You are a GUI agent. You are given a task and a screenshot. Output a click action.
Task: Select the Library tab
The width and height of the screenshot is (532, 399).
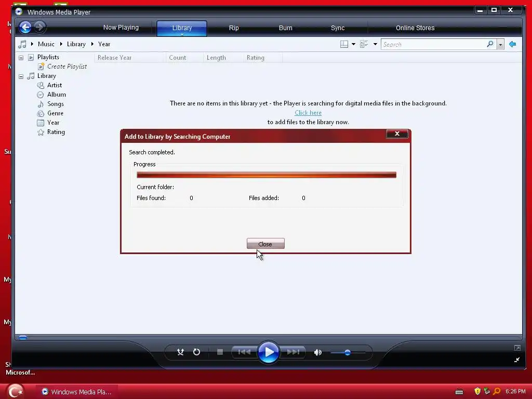[182, 28]
